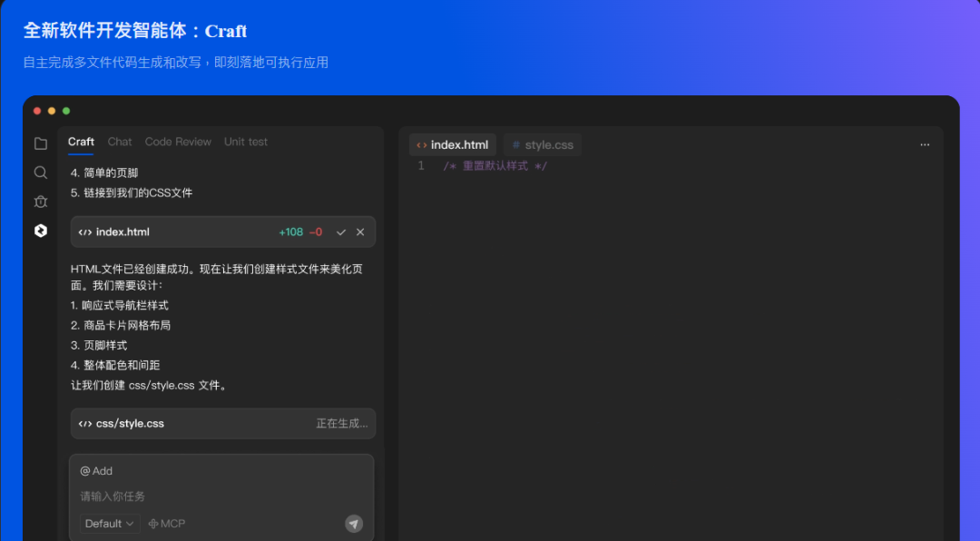Click the -0 deletions count
Screen dimensions: 980x541
pyautogui.click(x=316, y=232)
